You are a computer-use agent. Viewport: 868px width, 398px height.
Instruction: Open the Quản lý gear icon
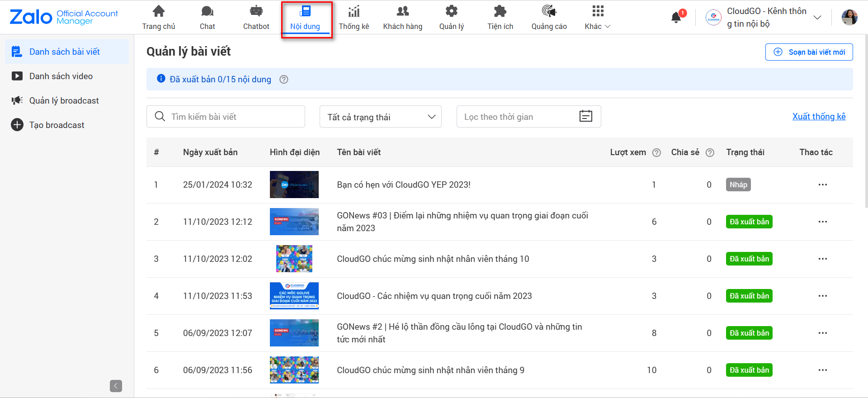(x=452, y=11)
